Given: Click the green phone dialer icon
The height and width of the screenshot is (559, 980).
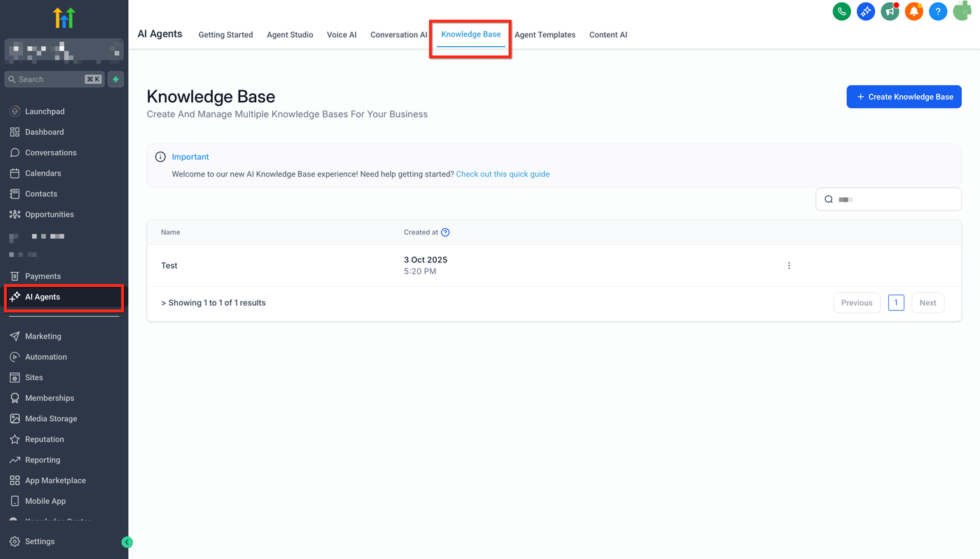Looking at the screenshot, I should [x=841, y=11].
